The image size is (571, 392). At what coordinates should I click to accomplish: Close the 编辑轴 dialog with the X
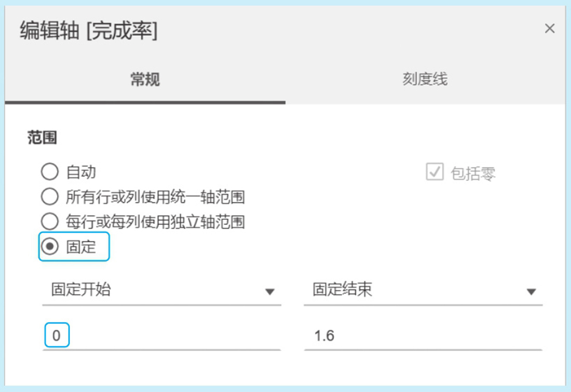pos(549,29)
